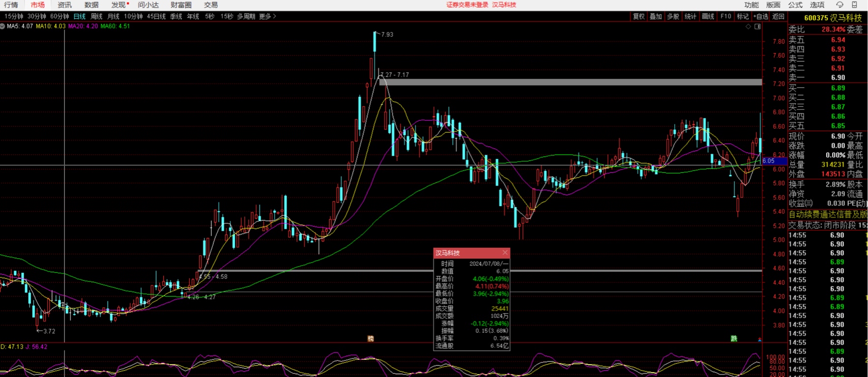Click the 买五 price 6.85

click(838, 126)
